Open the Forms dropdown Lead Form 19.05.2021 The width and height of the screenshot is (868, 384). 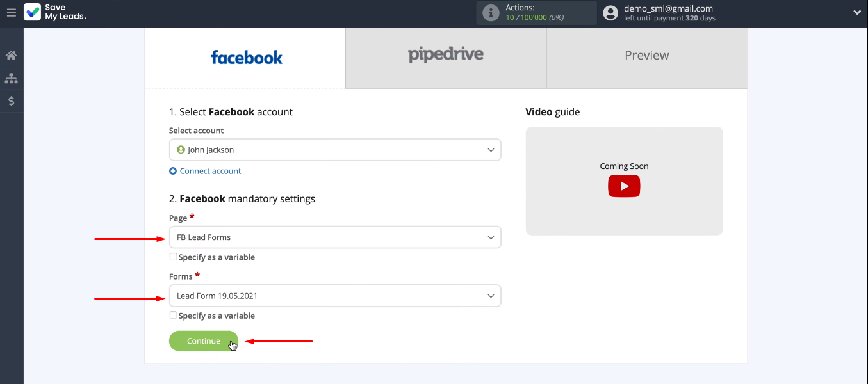tap(335, 296)
